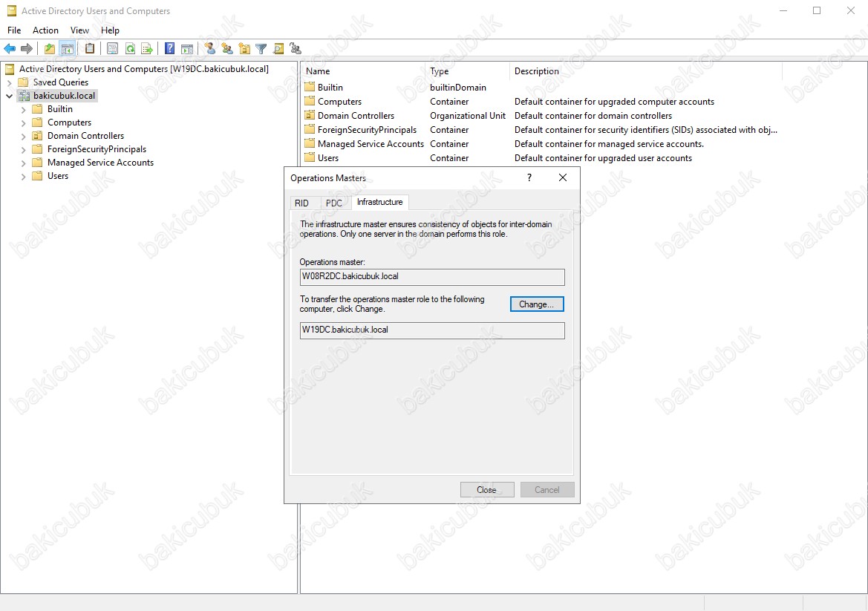868x611 pixels.
Task: Click Create new organizational unit icon
Action: (x=244, y=49)
